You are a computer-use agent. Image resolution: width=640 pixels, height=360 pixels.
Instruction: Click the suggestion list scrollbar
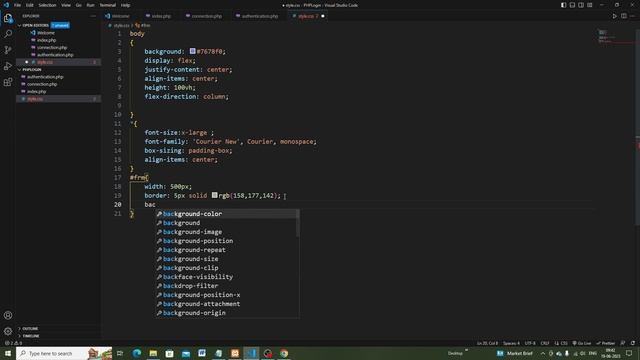click(298, 223)
